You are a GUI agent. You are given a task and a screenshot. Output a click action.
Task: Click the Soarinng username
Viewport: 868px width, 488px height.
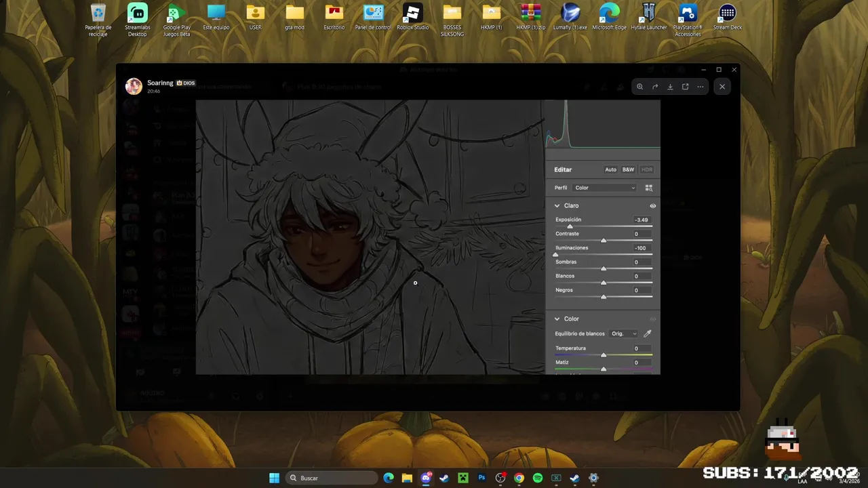(x=160, y=83)
